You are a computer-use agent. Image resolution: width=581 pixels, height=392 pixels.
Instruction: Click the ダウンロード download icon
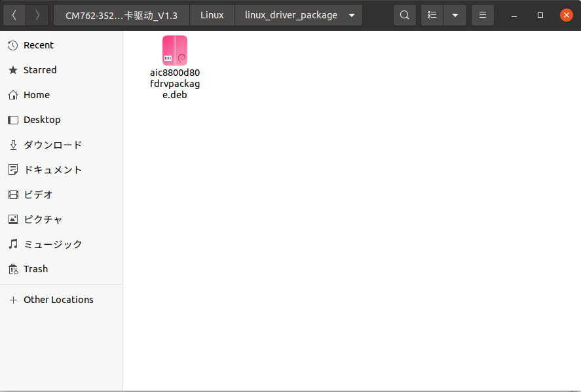click(13, 145)
